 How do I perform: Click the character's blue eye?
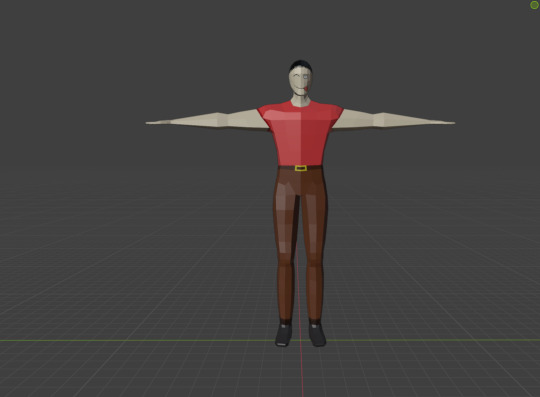[x=305, y=77]
